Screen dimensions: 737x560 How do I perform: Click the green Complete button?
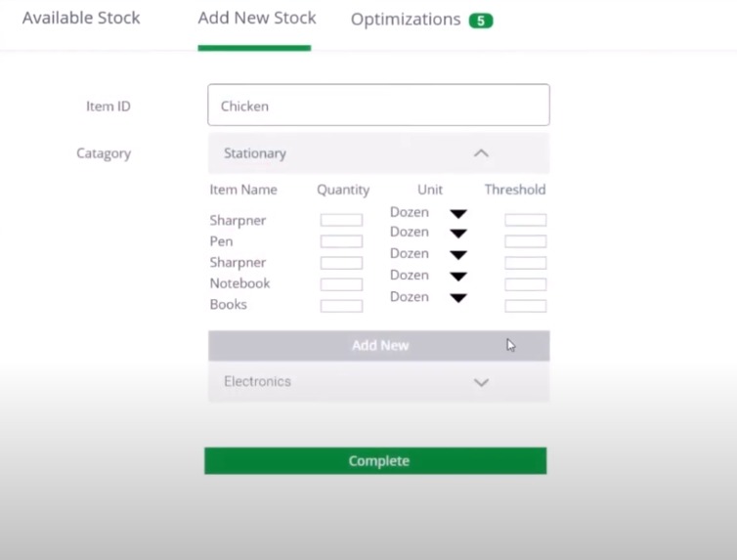coord(375,461)
